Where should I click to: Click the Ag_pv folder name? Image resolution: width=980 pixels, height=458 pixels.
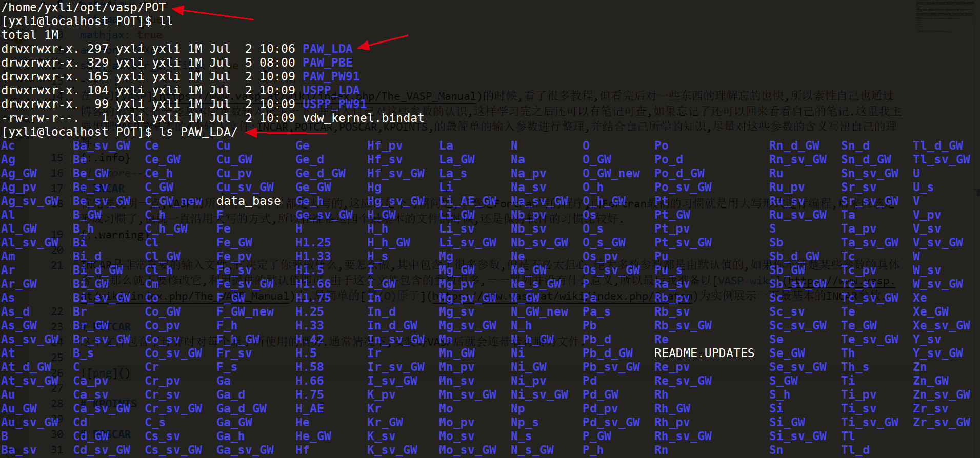pos(19,187)
